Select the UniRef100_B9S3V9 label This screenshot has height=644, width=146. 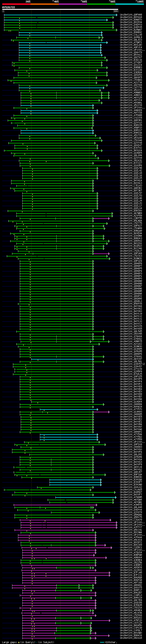[x=131, y=545]
